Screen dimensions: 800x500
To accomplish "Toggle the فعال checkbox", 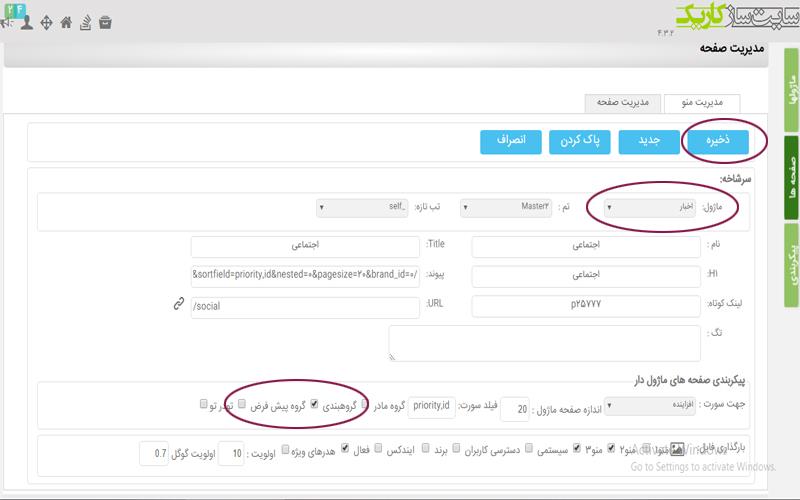I will coord(345,448).
